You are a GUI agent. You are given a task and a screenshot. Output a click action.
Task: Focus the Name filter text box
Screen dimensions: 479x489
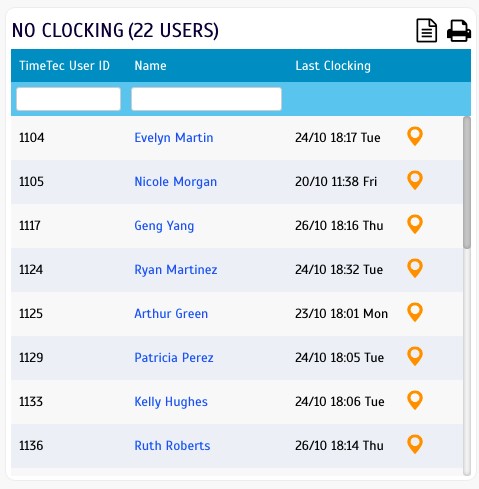click(x=206, y=99)
